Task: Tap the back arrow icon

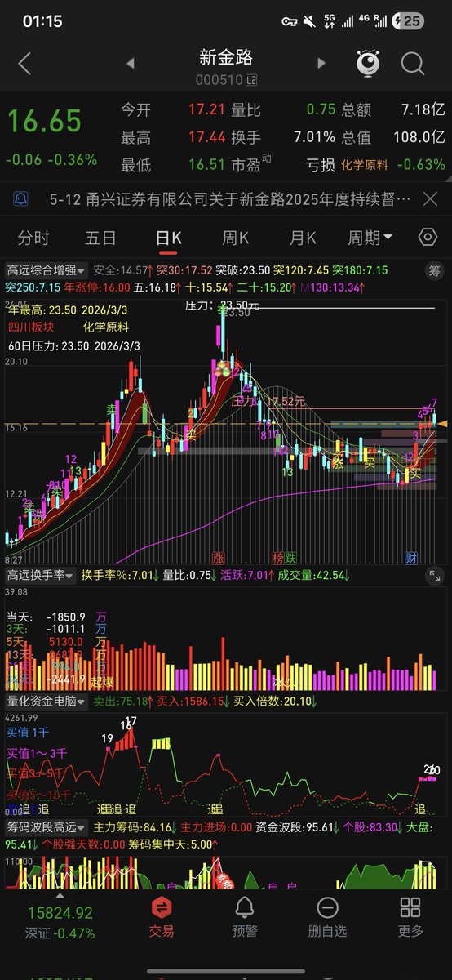Action: pyautogui.click(x=24, y=63)
